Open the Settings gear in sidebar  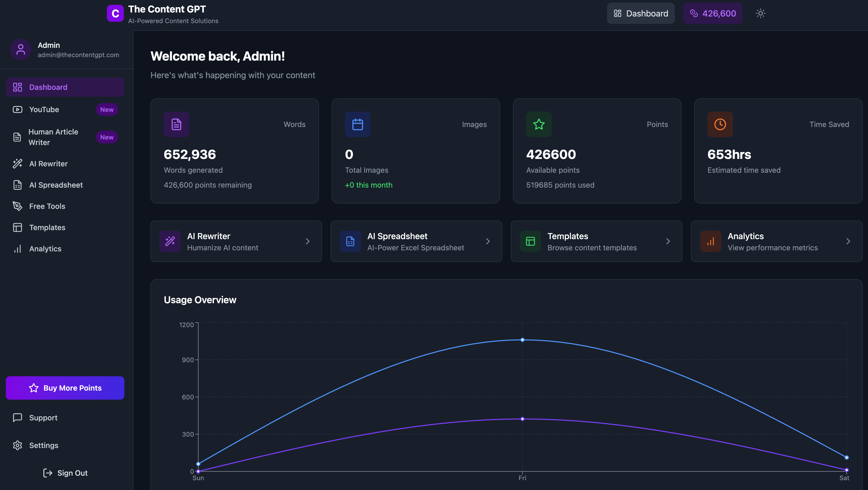coord(18,445)
